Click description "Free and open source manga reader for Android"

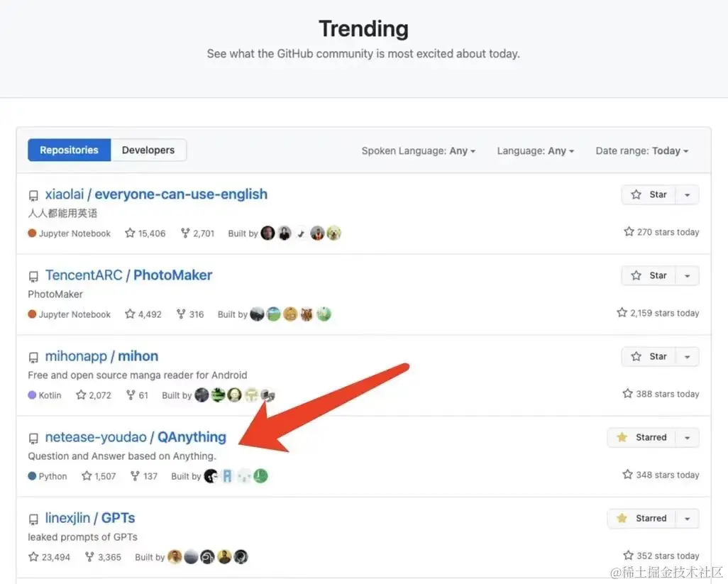[138, 375]
